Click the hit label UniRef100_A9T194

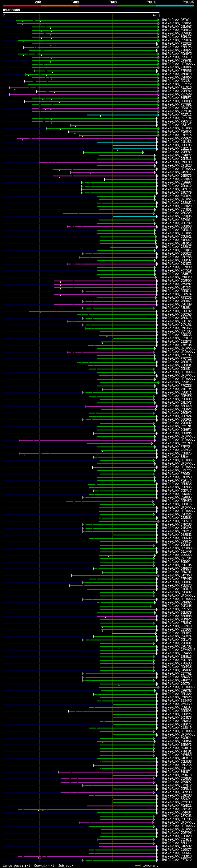click(177, 118)
